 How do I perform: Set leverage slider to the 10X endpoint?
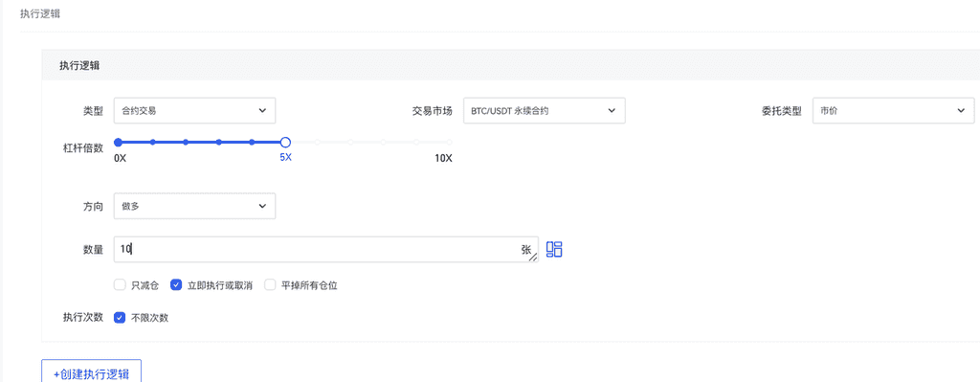(450, 143)
